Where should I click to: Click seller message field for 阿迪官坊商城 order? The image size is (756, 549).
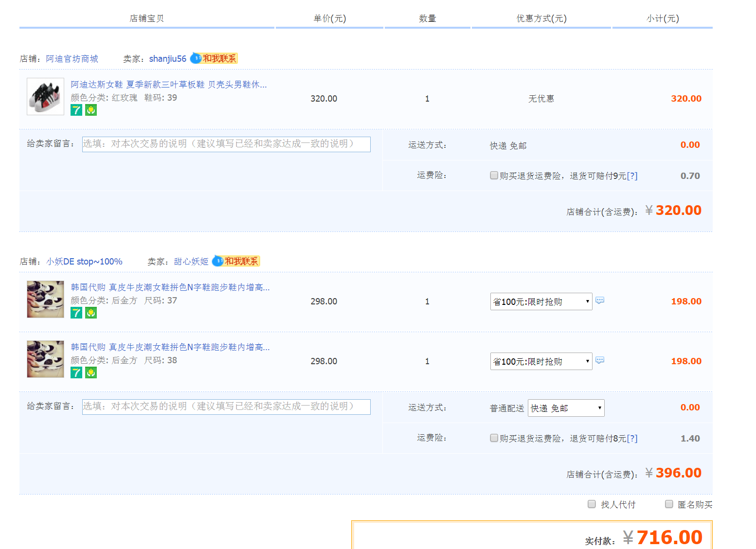pos(226,144)
